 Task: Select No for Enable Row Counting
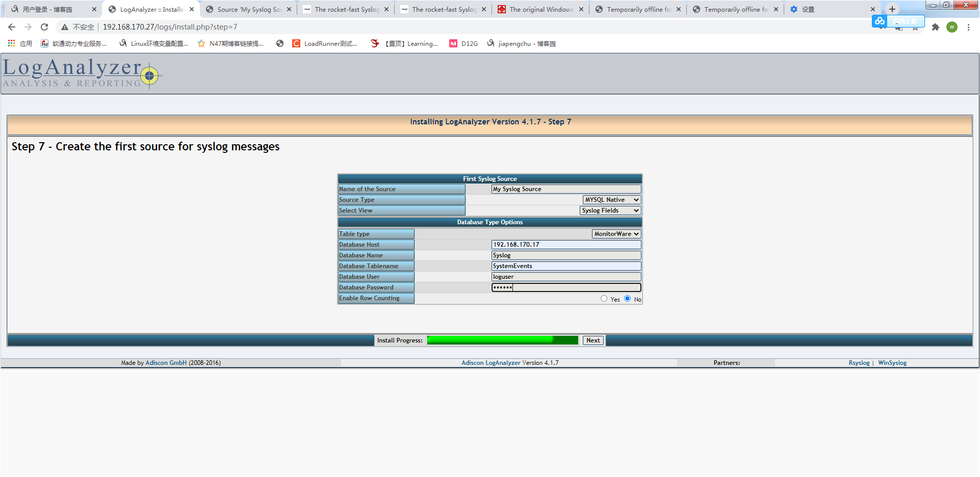point(628,299)
